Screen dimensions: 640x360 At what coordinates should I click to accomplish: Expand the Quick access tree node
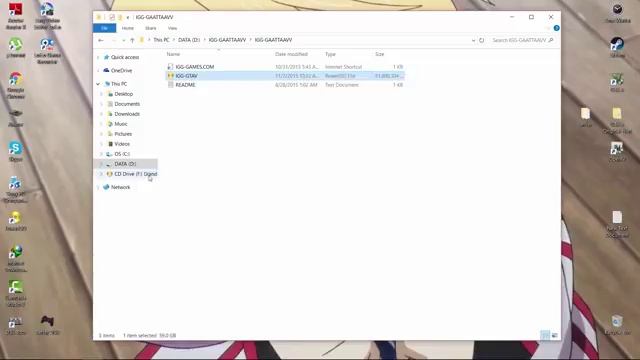click(x=98, y=57)
